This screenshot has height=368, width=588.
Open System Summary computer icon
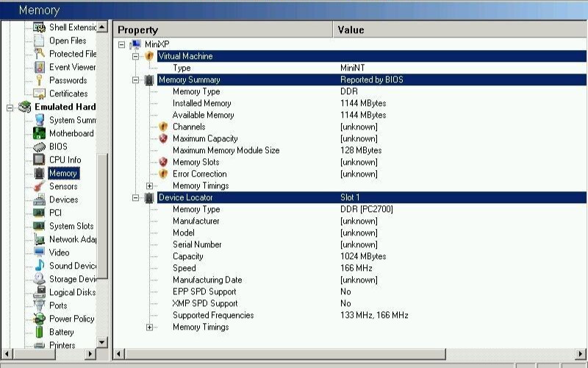click(39, 120)
